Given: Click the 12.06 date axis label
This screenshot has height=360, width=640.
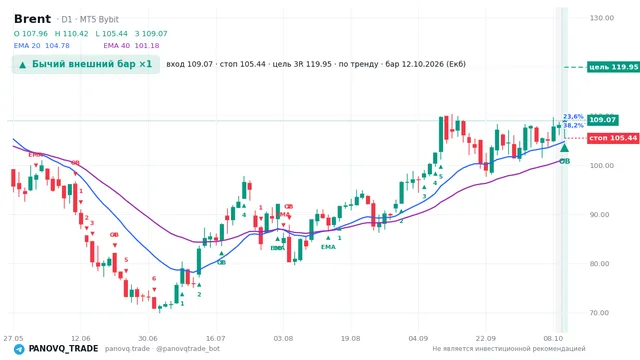Looking at the screenshot, I should coord(80,338).
